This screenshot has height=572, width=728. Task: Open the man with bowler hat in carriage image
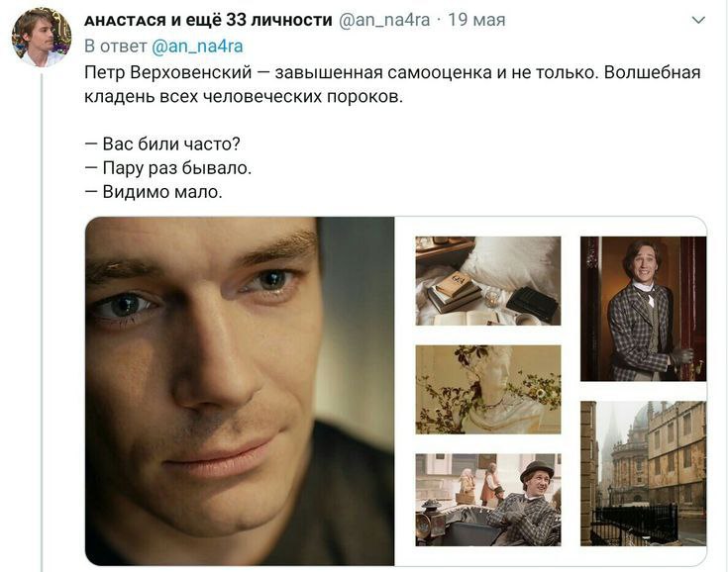click(x=488, y=500)
